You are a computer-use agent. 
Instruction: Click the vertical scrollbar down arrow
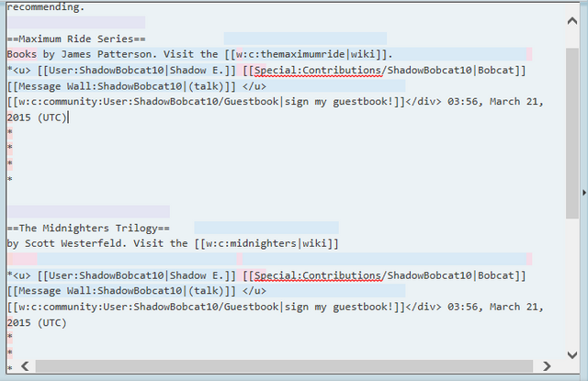(572, 354)
